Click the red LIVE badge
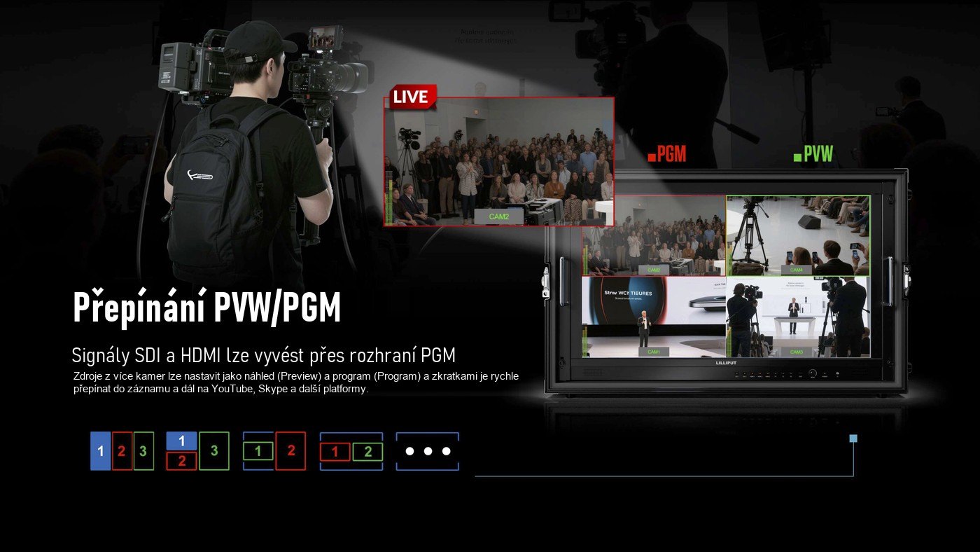 pos(412,97)
